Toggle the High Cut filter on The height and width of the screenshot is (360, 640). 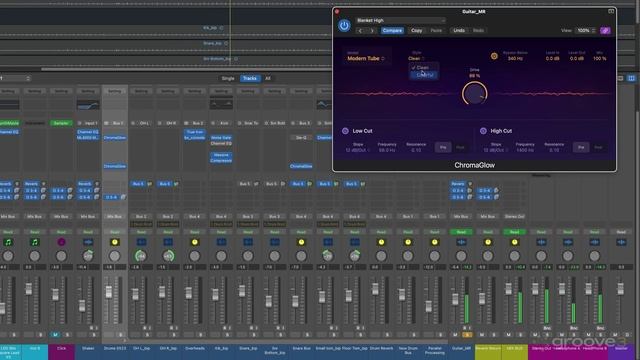[x=483, y=131]
